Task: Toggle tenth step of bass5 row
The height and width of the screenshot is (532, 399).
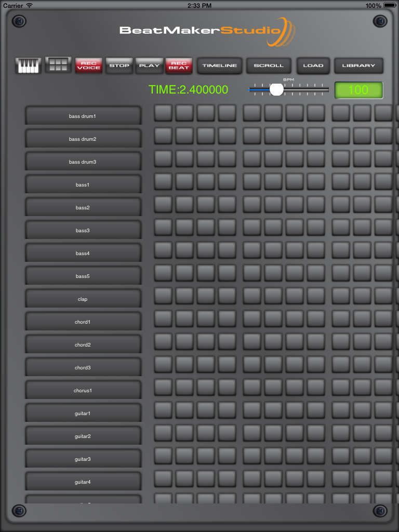Action: coord(362,273)
